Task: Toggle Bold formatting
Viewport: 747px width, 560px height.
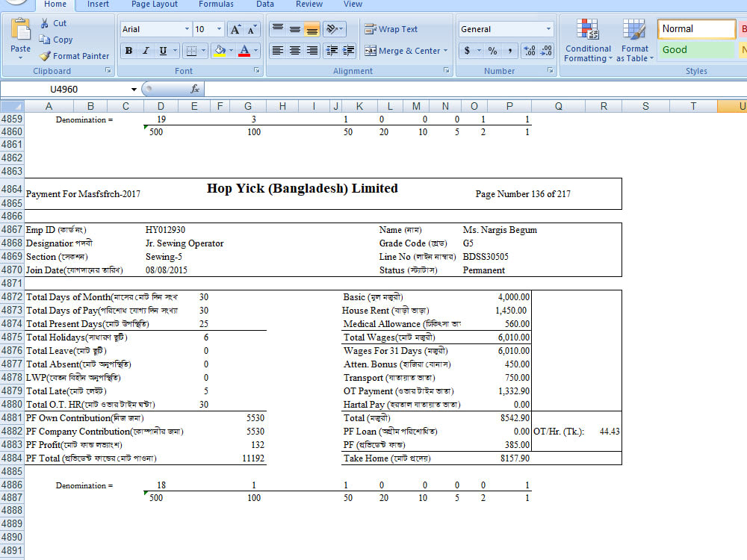Action: (x=128, y=51)
